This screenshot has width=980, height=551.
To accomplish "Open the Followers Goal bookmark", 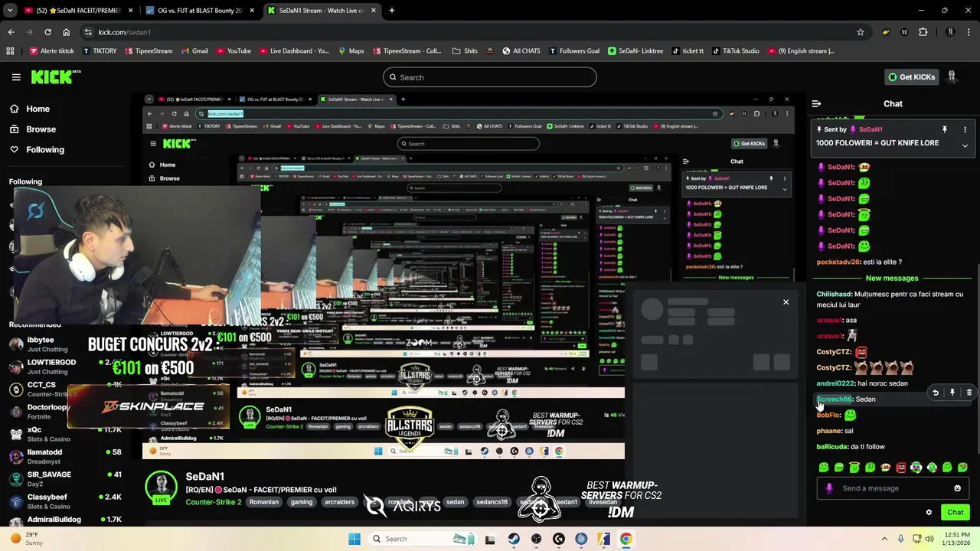I will point(573,51).
